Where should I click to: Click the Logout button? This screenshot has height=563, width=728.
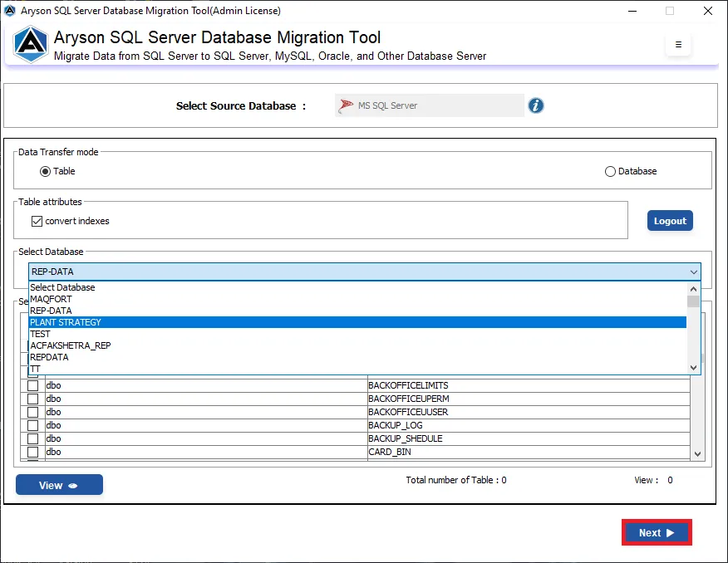click(670, 221)
